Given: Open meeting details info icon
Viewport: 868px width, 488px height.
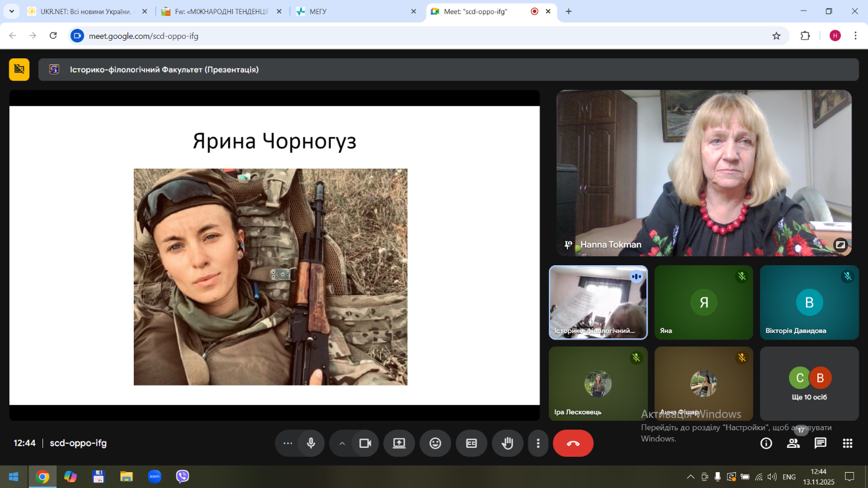Looking at the screenshot, I should click(x=766, y=443).
